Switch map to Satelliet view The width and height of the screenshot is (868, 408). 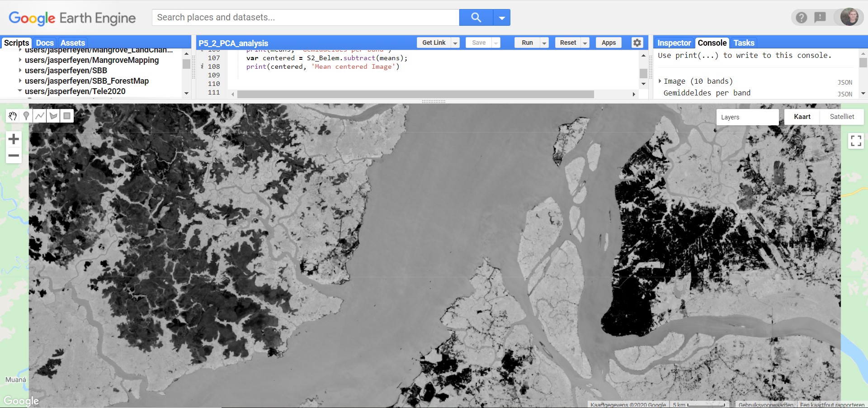pos(842,117)
